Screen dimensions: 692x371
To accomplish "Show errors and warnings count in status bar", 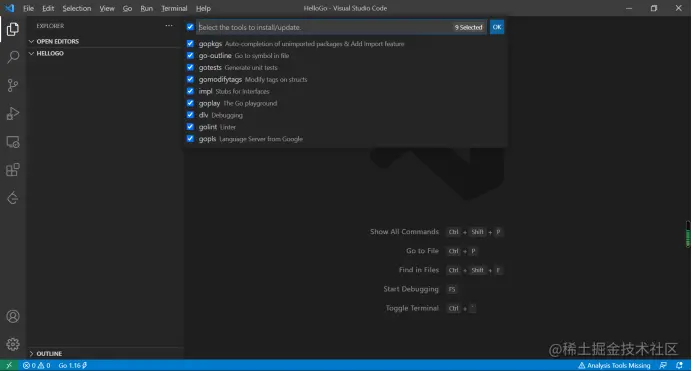I will (x=37, y=365).
